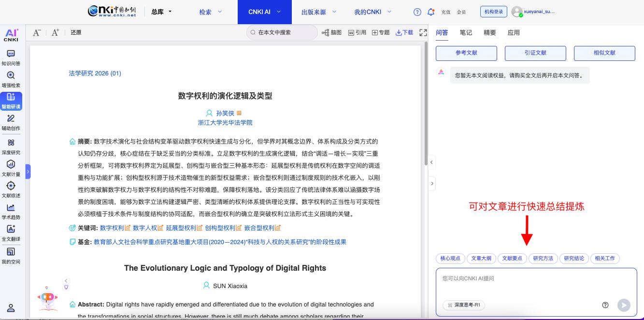Expand the 我的CNKI dropdown
The image size is (644, 320).
click(x=372, y=12)
